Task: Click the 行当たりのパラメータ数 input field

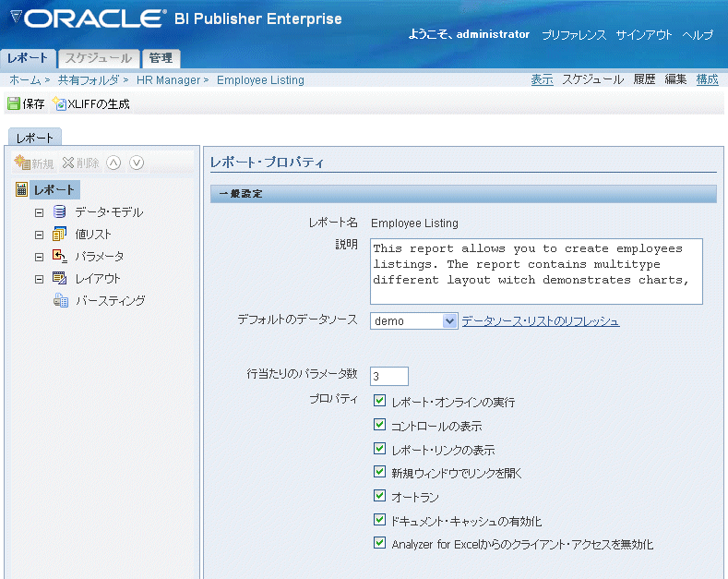Action: click(x=389, y=376)
